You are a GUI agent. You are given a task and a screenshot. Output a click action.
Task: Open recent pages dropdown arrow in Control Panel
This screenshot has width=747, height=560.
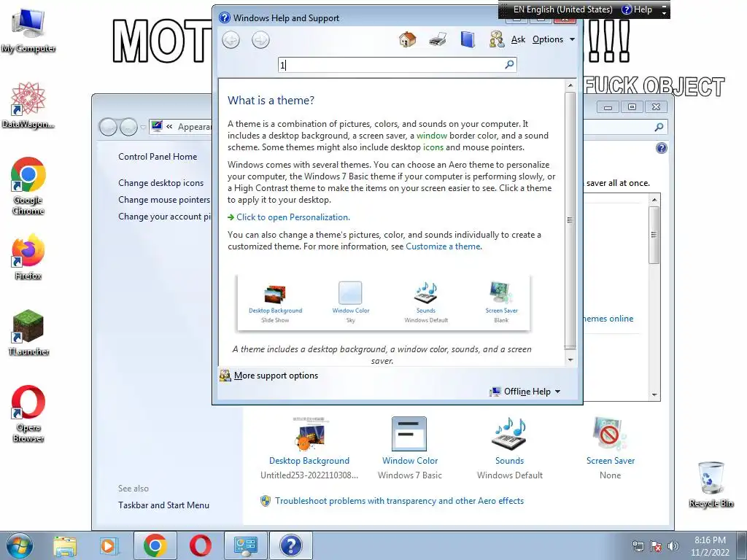coord(143,127)
